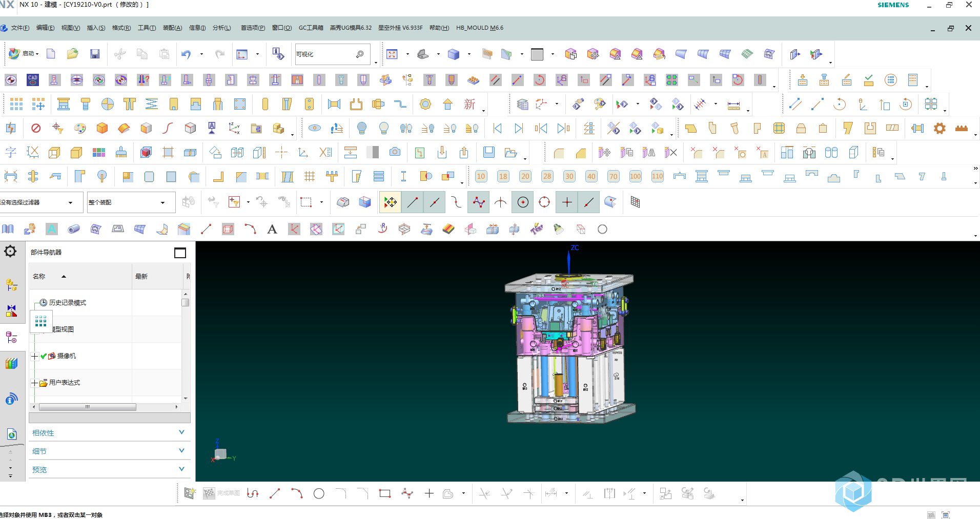
Task: Click the bottom profile sketch curve icon
Action: click(253, 493)
